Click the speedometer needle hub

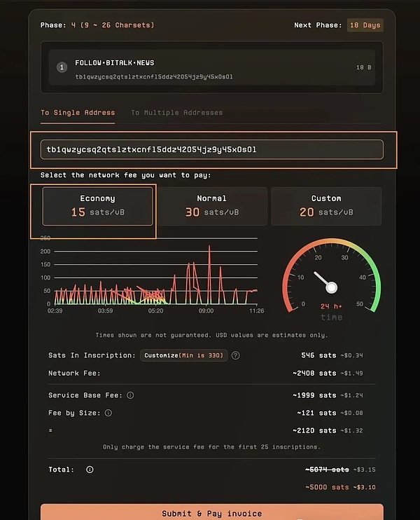pos(331,287)
